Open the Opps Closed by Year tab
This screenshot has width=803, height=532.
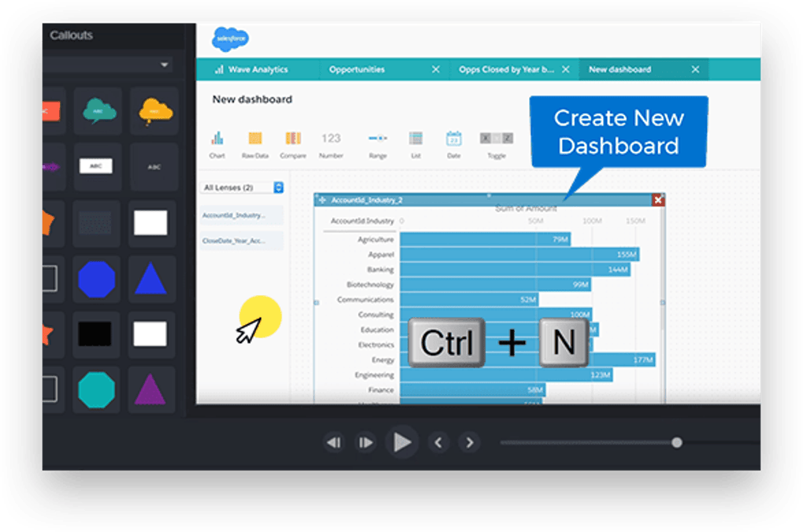click(506, 69)
